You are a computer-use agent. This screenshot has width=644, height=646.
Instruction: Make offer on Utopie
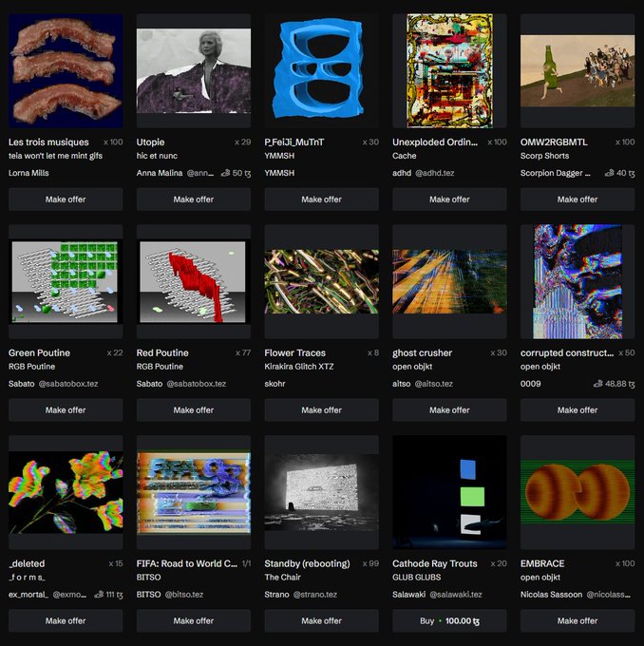[x=193, y=199]
